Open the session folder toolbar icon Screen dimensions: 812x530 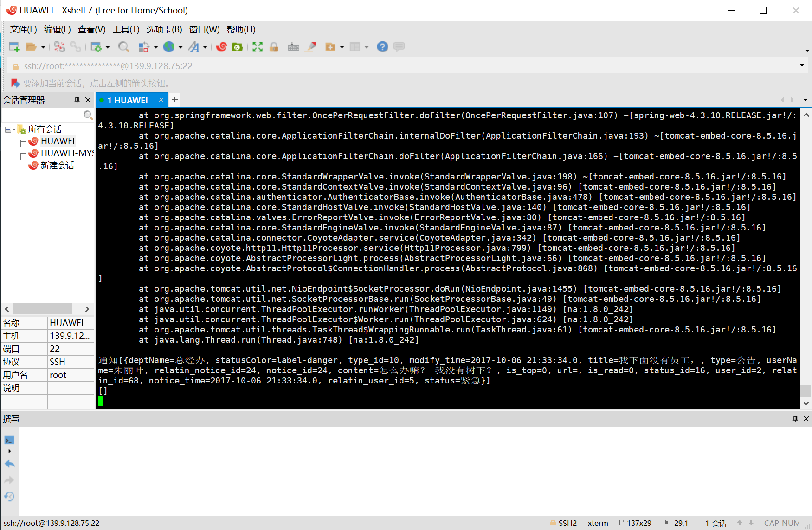point(31,47)
